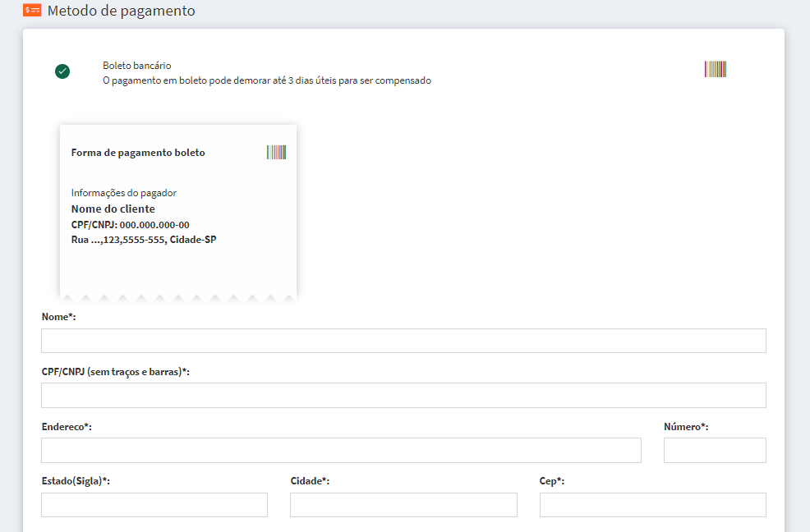Click the Metodo de pagamento heading
The image size is (810, 532).
click(x=122, y=11)
